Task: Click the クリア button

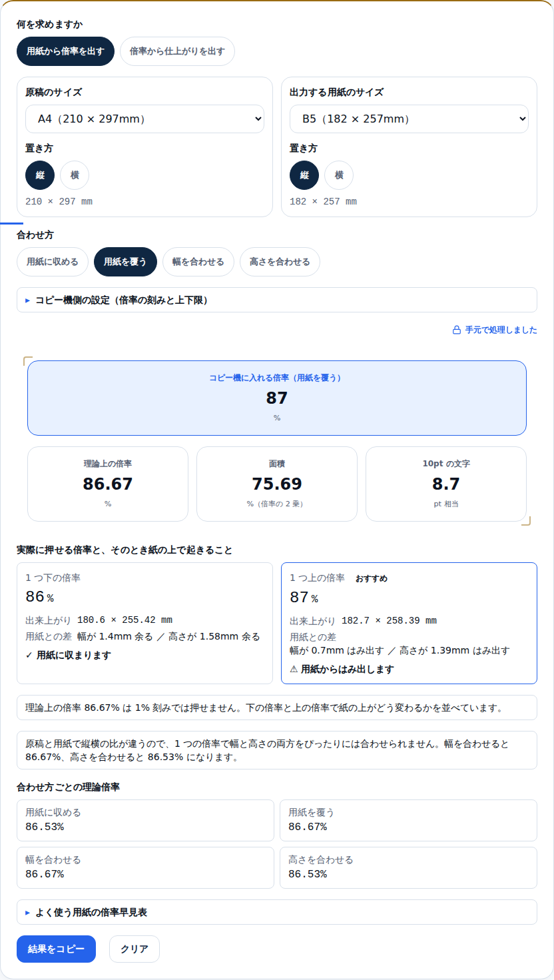Action: [135, 949]
